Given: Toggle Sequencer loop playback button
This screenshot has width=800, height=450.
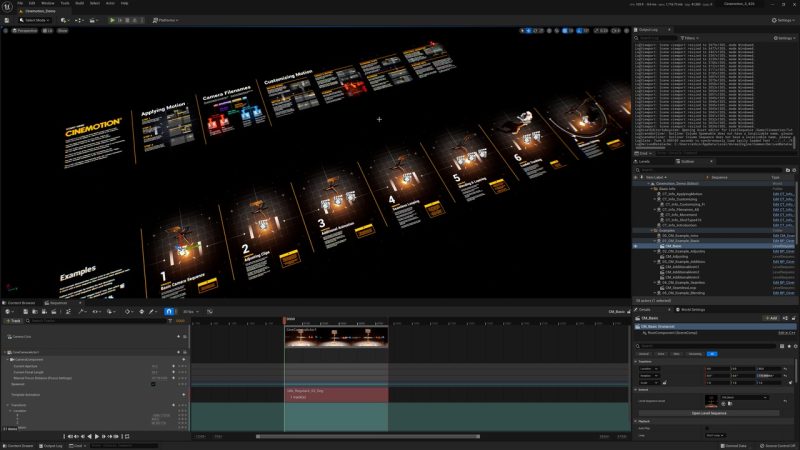Looking at the screenshot, I should click(x=127, y=436).
